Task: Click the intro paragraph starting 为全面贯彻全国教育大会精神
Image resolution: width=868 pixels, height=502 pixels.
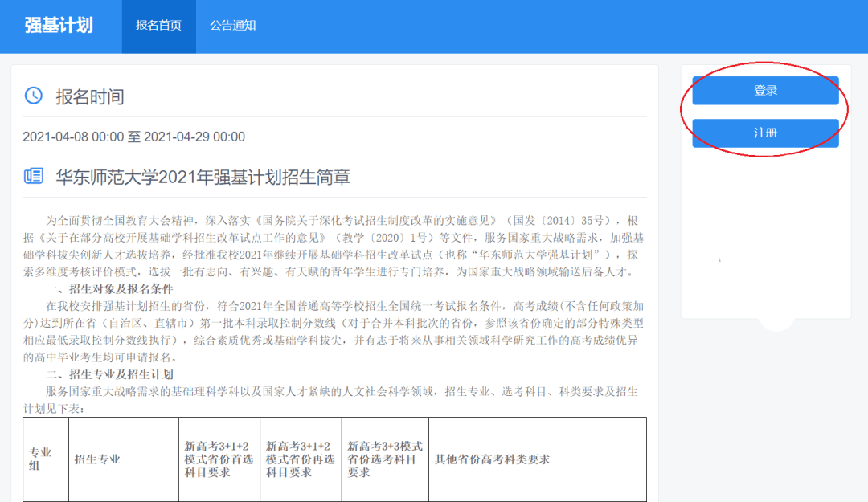Action: tap(334, 246)
